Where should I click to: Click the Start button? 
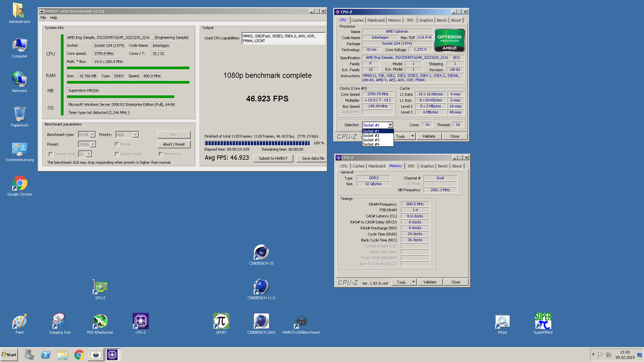pos(9,355)
